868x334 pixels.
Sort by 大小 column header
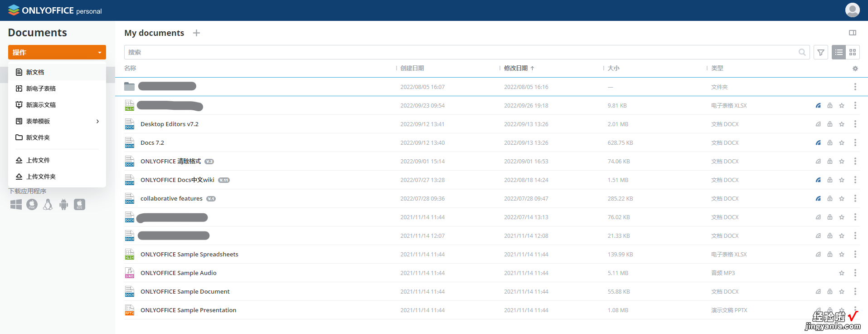(x=613, y=68)
